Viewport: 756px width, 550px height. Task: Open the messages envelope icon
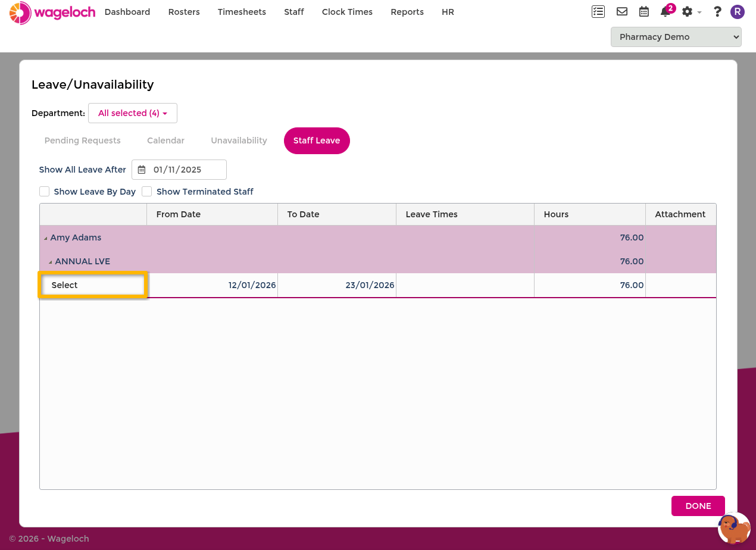coord(622,11)
